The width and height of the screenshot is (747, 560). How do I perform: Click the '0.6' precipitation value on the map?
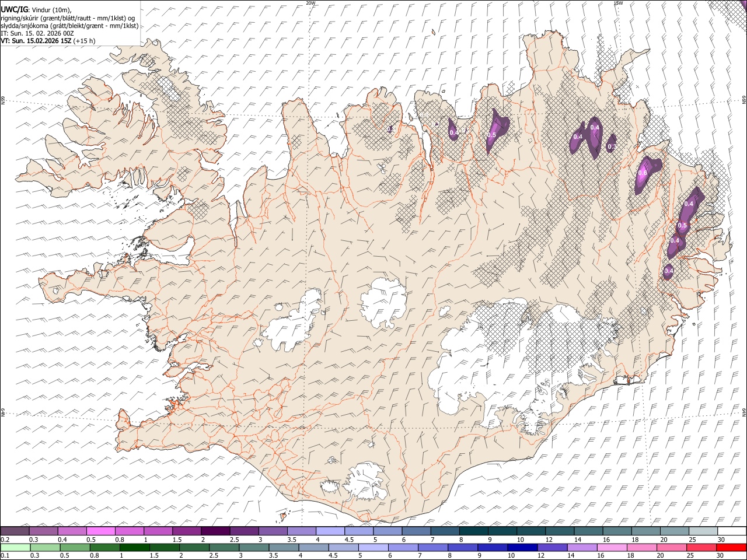point(643,173)
